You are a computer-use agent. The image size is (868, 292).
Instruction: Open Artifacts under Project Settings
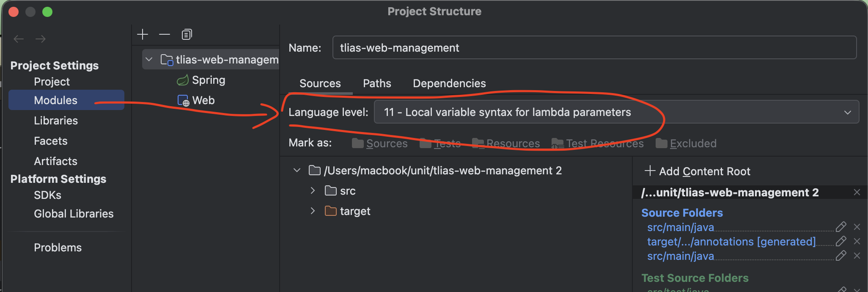tap(55, 161)
